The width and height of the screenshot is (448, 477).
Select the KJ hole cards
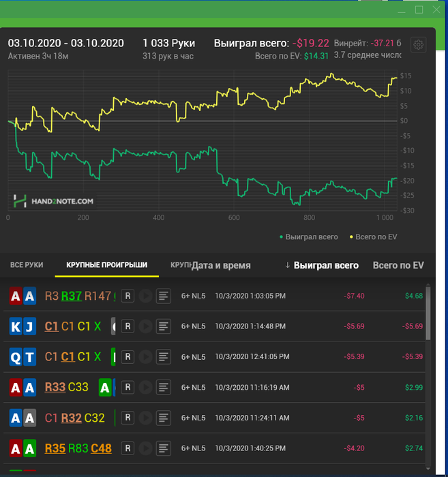click(23, 326)
